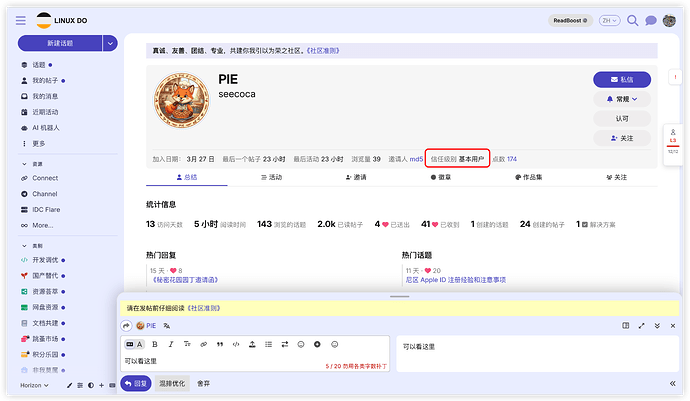Open the 常规 notification level dropdown

click(622, 99)
